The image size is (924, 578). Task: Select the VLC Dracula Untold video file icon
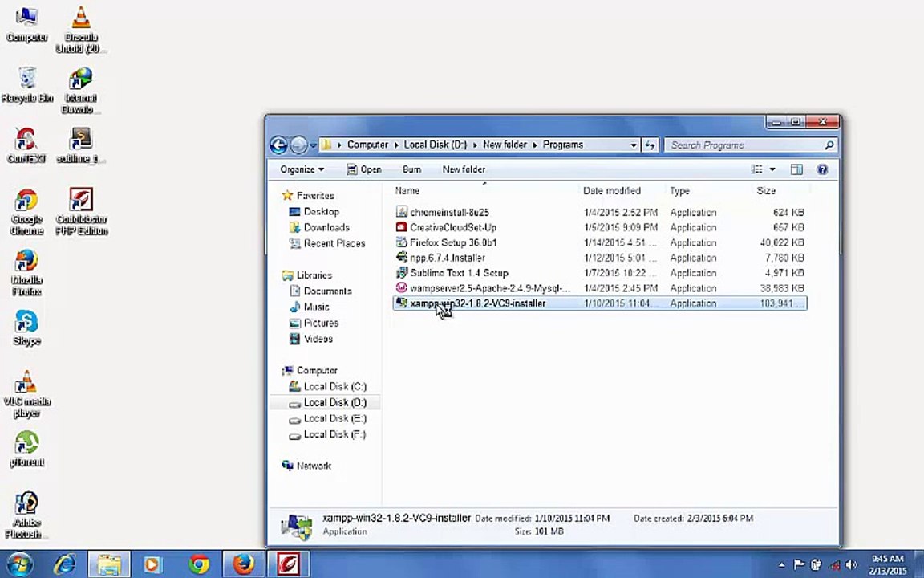81,30
